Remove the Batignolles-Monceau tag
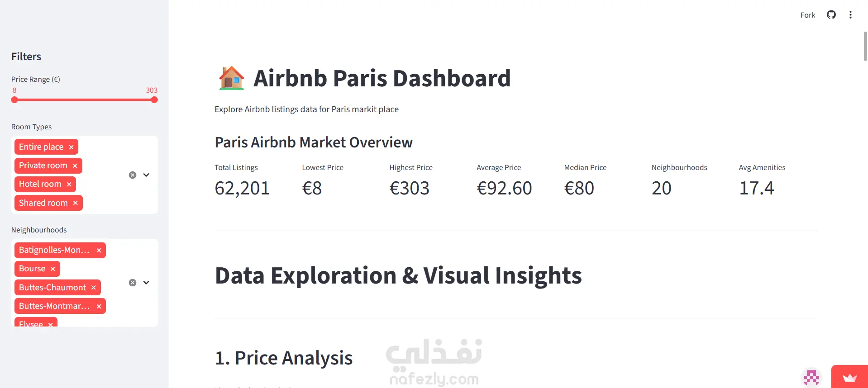The height and width of the screenshot is (388, 868). point(99,251)
